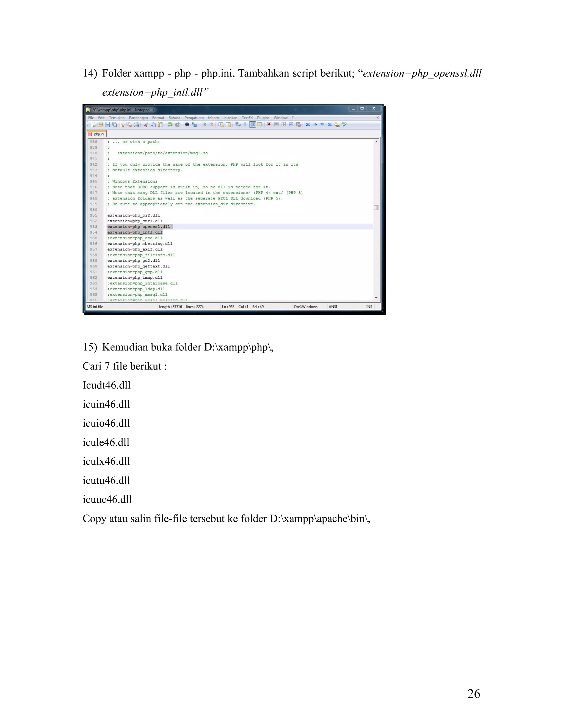Open the Jalankan menu
Image resolution: width=563 pixels, height=728 pixels.
pos(230,118)
